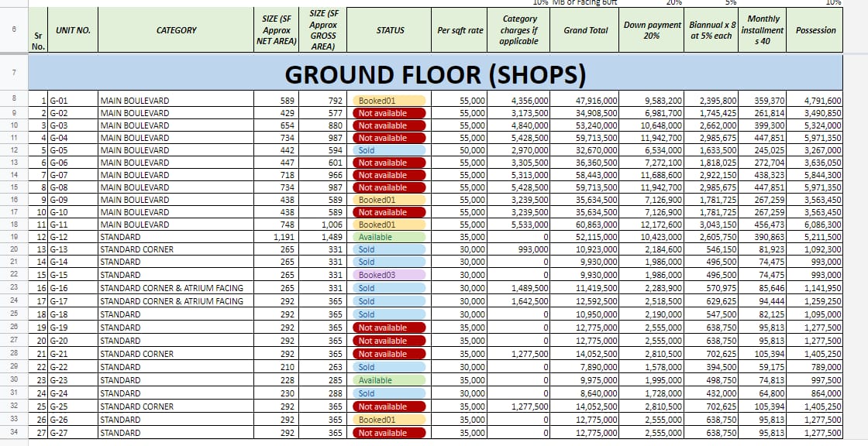868x446 pixels.
Task: Select the Category charges if applicable header
Action: [518, 30]
